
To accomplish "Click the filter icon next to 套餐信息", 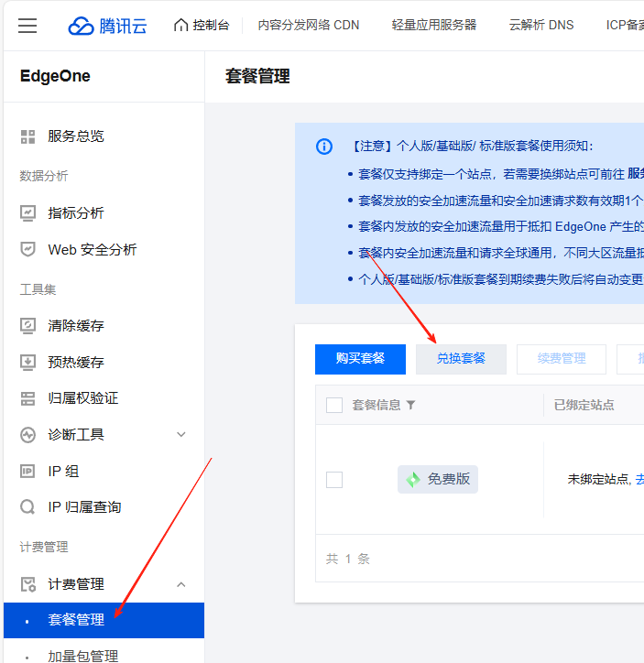I will point(410,405).
